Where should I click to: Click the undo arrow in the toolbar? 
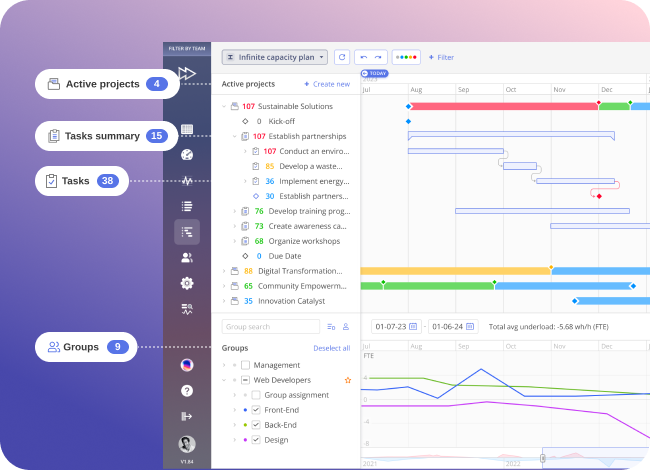pyautogui.click(x=364, y=58)
